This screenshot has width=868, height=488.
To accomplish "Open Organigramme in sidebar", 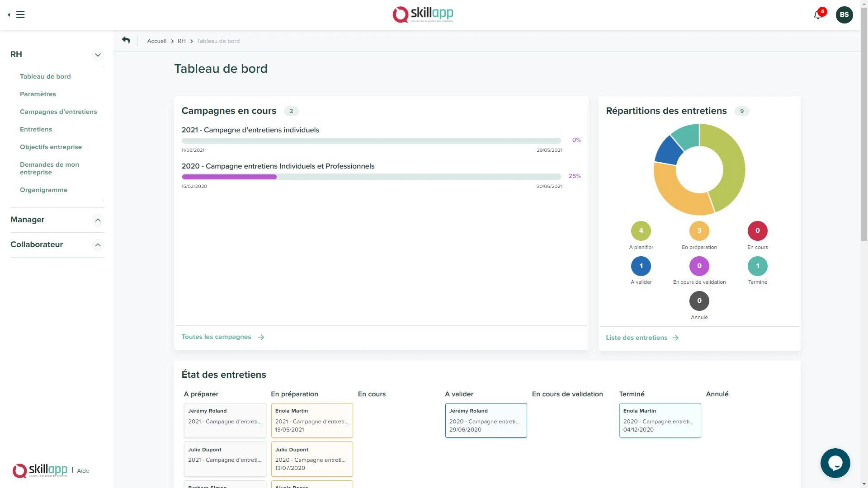I will [x=43, y=190].
